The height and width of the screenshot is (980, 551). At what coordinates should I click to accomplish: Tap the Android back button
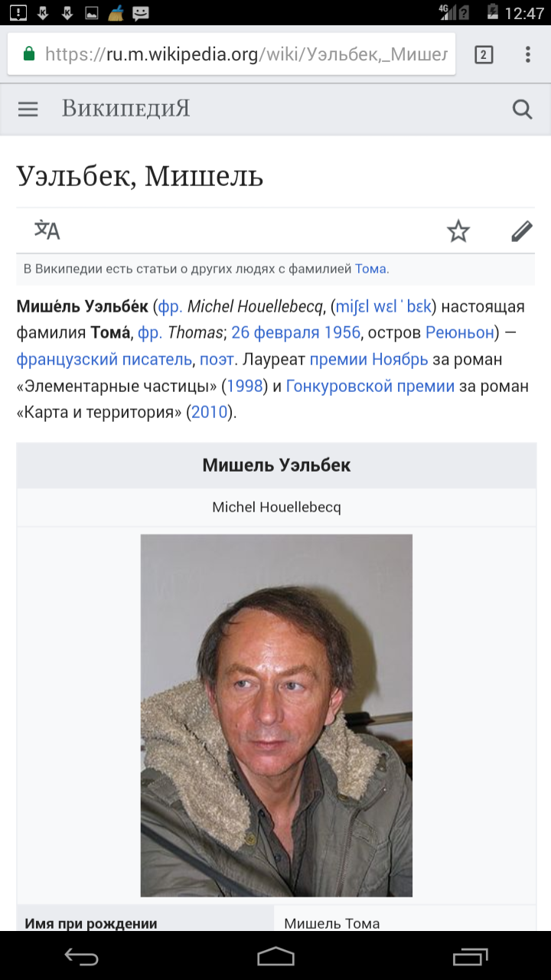pyautogui.click(x=81, y=956)
